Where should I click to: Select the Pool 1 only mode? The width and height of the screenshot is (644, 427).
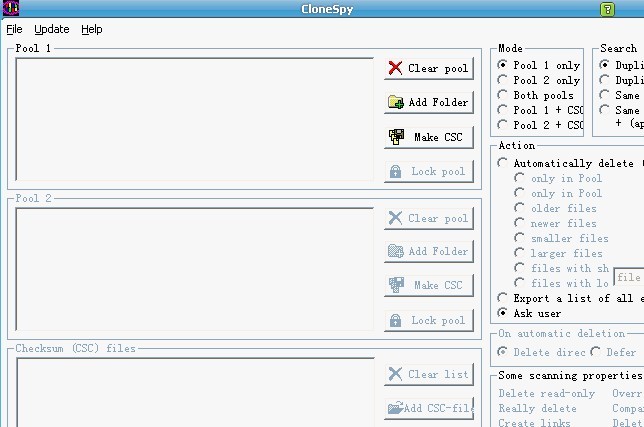503,65
